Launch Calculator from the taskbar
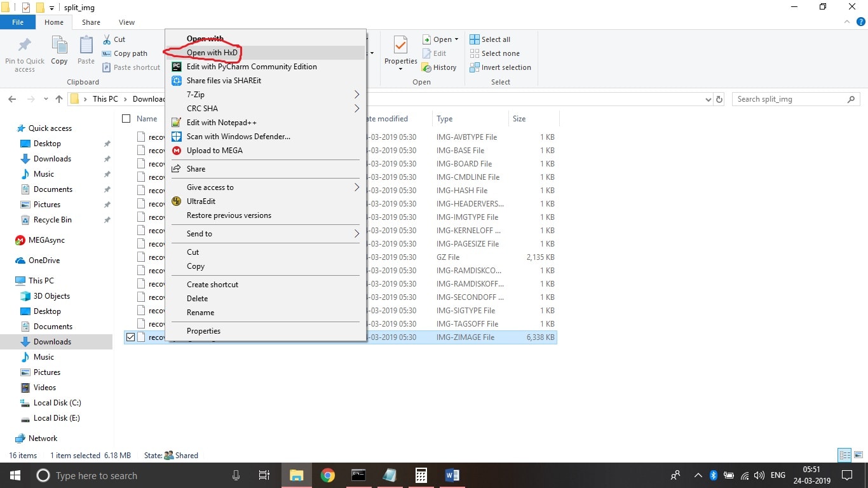This screenshot has width=868, height=488. coord(421,475)
